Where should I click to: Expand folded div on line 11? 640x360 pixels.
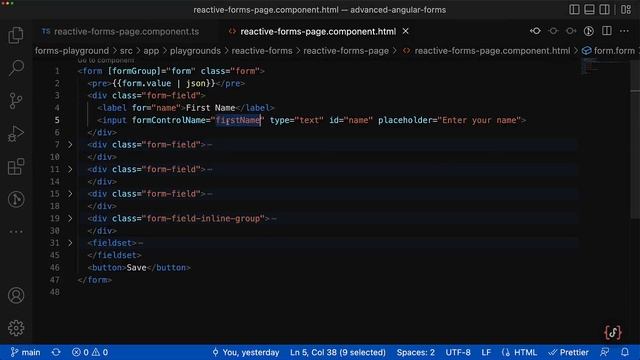70,169
